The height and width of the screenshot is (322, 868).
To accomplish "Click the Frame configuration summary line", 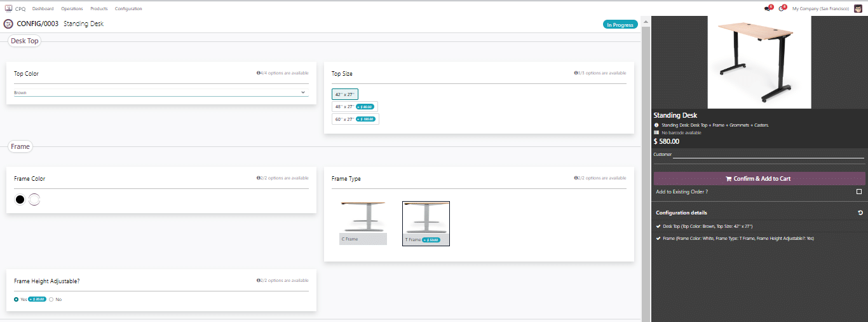I will pyautogui.click(x=738, y=239).
